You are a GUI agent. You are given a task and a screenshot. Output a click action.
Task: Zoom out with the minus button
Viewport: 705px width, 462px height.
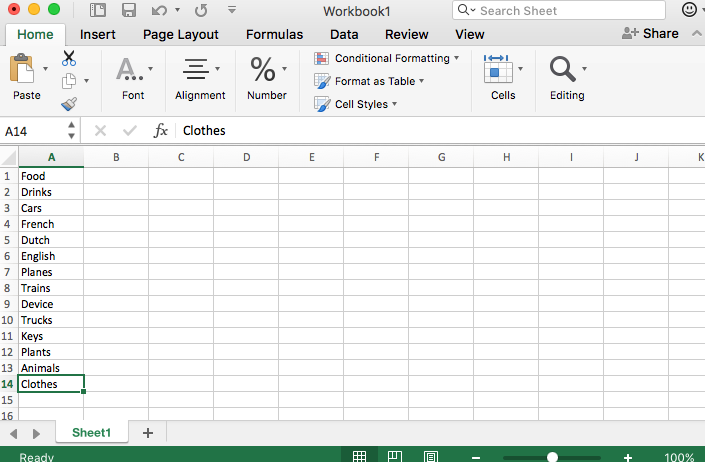pos(476,458)
